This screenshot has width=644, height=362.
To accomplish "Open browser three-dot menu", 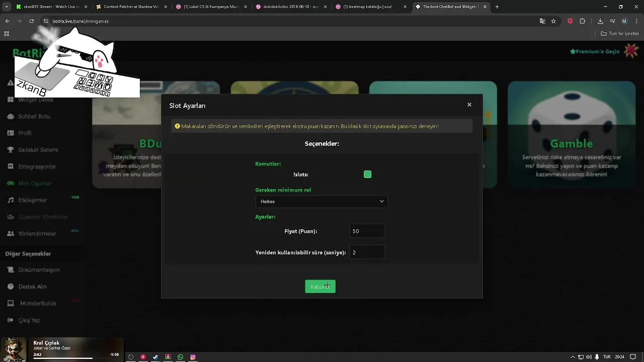I will (x=637, y=21).
